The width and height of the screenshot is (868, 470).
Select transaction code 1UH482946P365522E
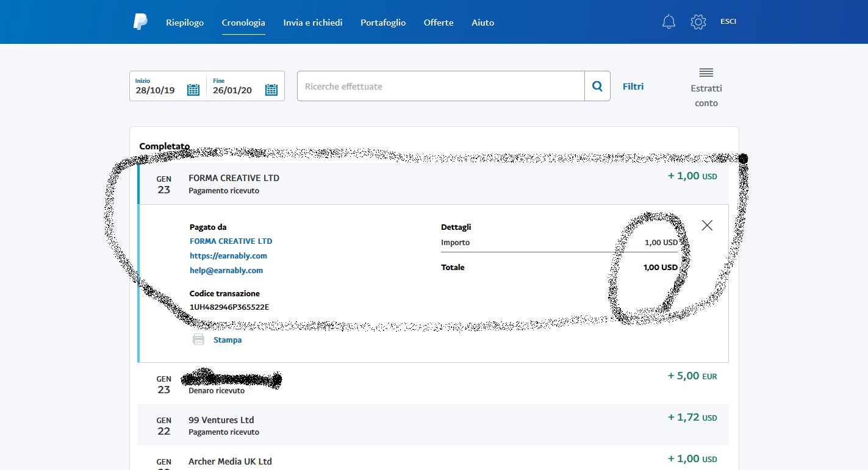click(229, 307)
